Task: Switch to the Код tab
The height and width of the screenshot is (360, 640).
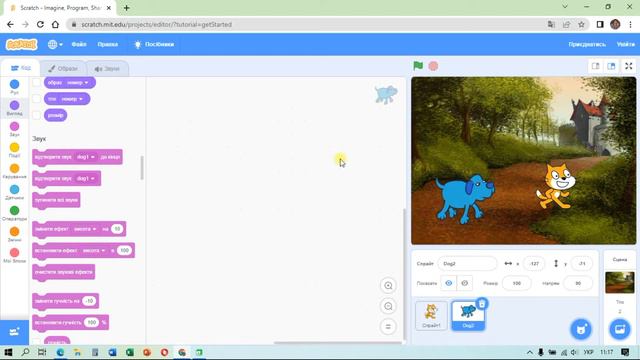Action: [20, 68]
